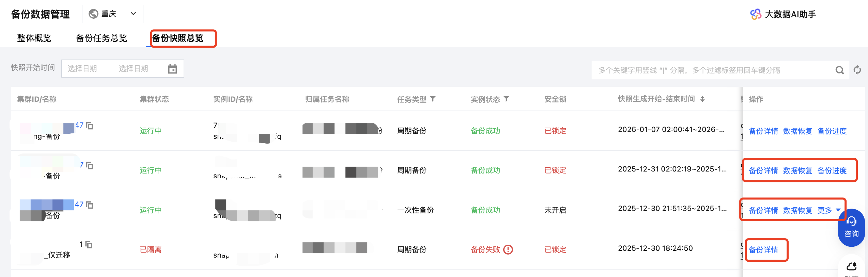Focus the keyword search input field
This screenshot has height=277, width=868.
(712, 70)
